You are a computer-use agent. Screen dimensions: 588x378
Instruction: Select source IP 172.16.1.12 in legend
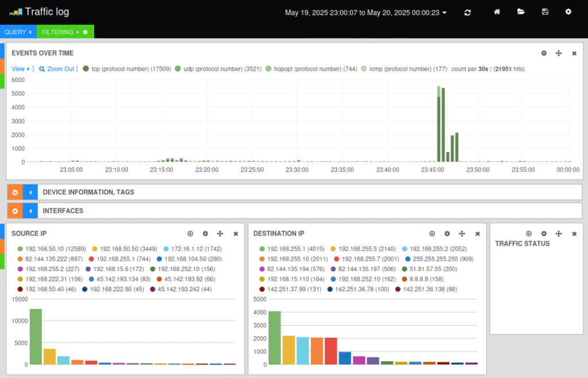[193, 249]
